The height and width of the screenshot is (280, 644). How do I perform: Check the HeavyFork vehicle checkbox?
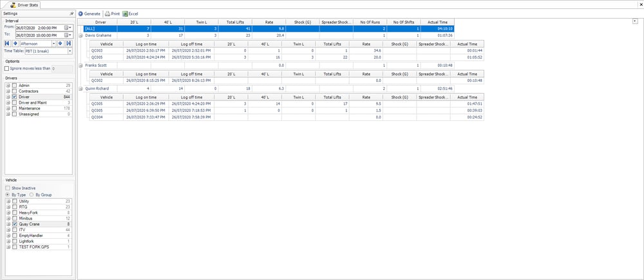point(15,213)
